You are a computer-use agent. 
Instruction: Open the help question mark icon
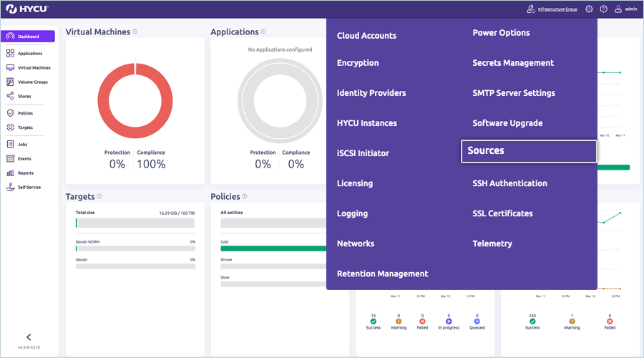pos(603,9)
